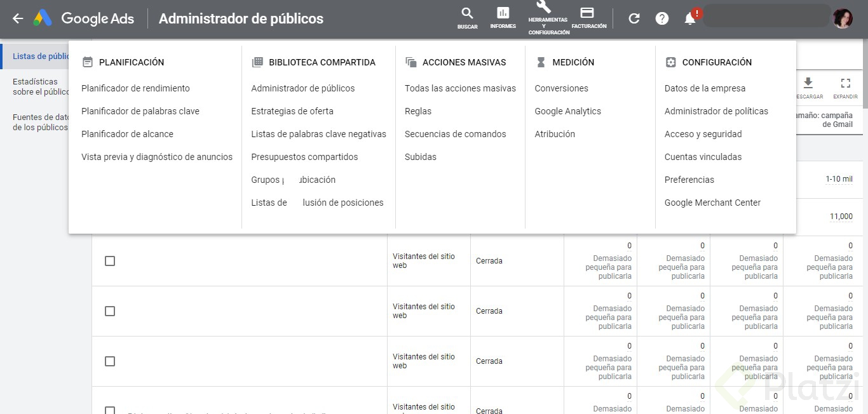Open Cuentas vinculadas
The image size is (868, 414).
[x=703, y=157]
